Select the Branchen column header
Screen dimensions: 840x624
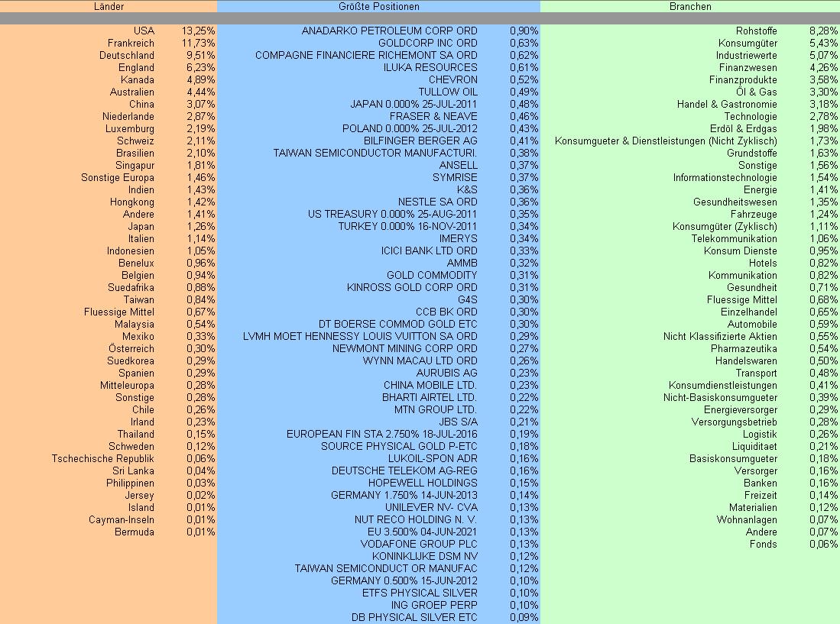click(x=690, y=6)
